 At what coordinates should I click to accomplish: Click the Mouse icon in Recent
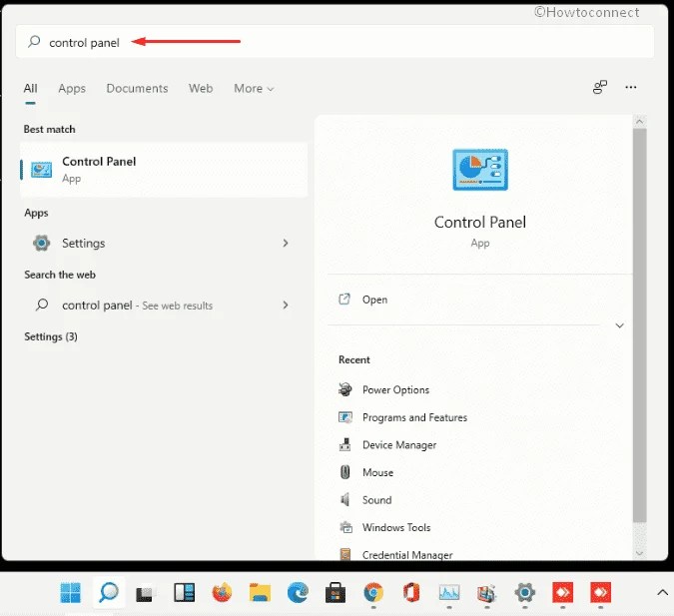(344, 472)
